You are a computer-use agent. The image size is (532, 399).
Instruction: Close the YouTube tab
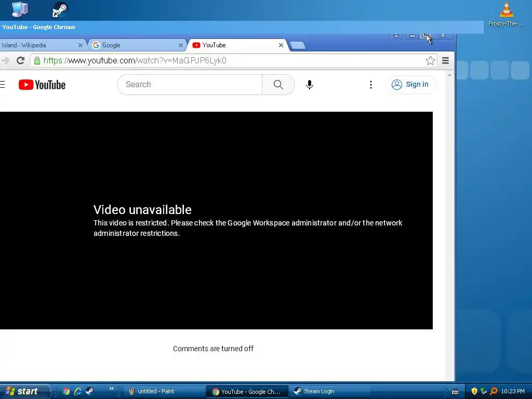coord(281,45)
